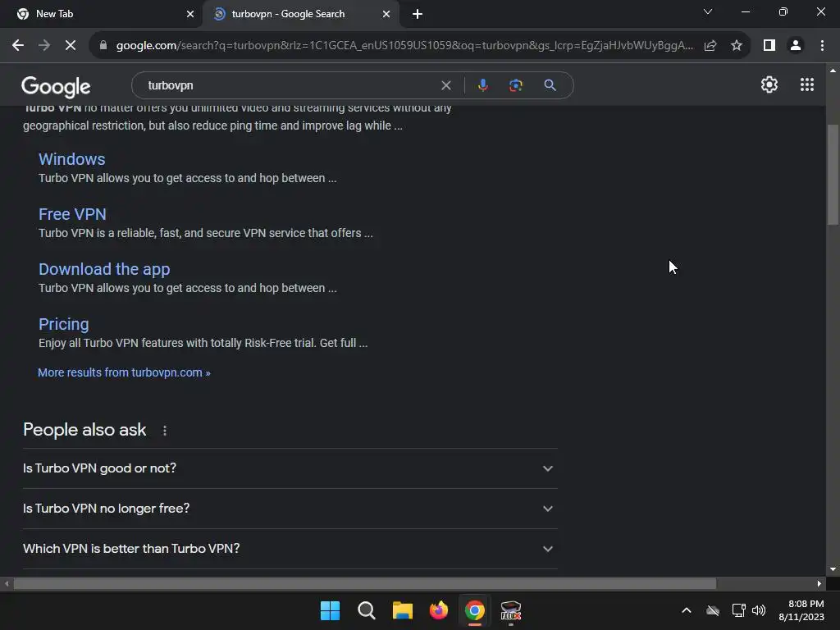Open People also ask options menu
Viewport: 840px width, 630px height.
coord(164,430)
